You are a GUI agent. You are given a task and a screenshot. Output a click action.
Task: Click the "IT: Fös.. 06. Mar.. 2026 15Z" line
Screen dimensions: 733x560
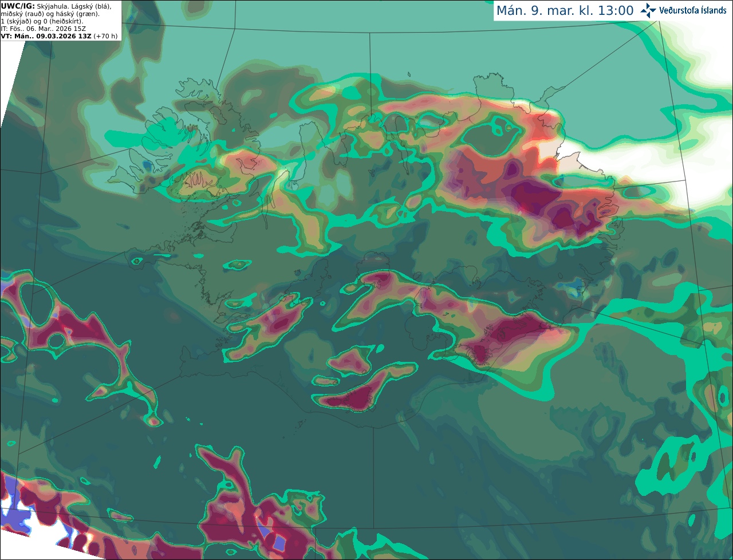click(42, 29)
